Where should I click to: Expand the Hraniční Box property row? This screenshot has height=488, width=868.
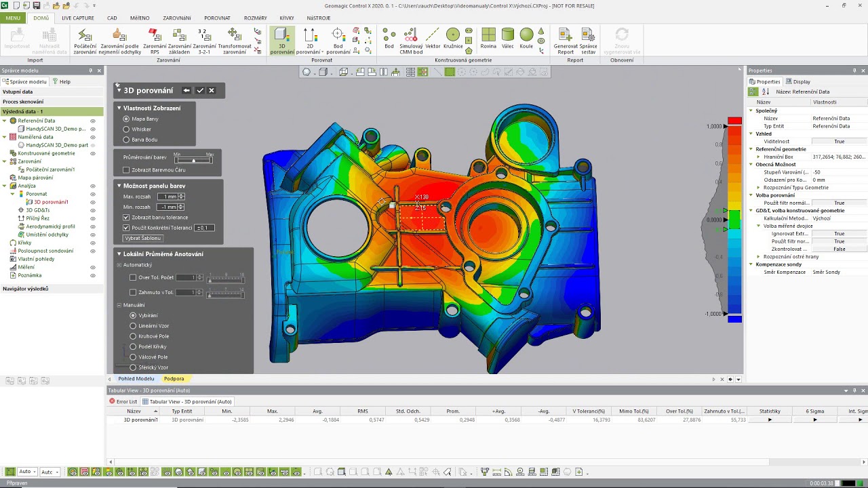point(759,157)
